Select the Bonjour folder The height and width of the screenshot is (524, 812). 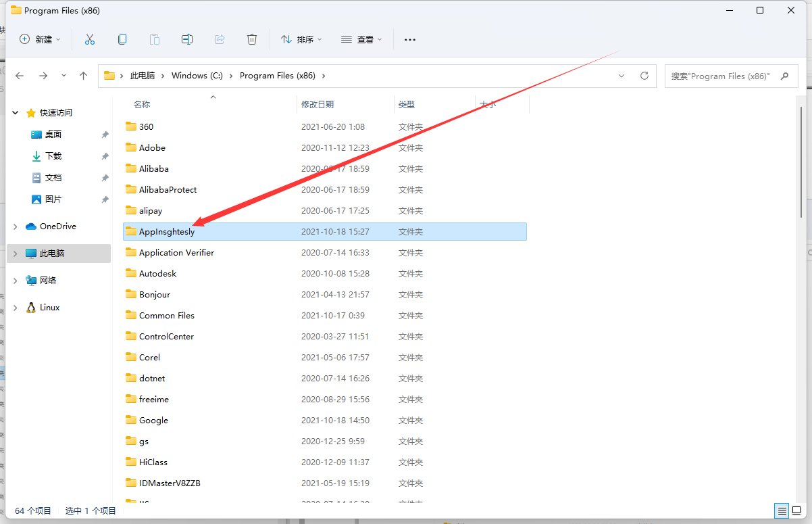click(x=155, y=294)
